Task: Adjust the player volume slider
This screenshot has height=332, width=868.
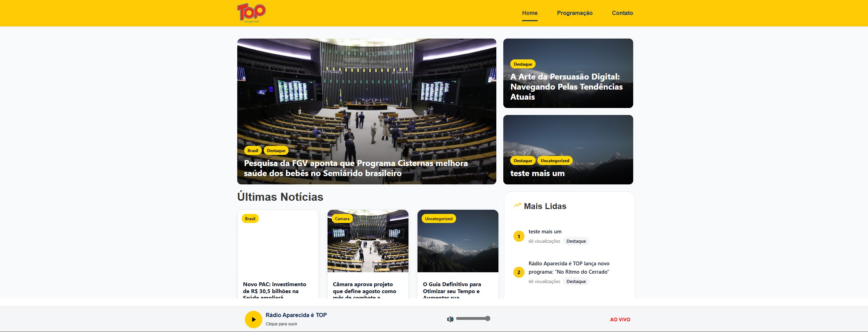Action: pos(474,318)
